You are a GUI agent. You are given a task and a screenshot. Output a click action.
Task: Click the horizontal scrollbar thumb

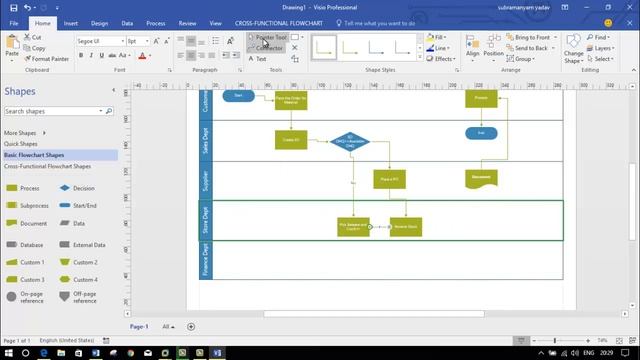pyautogui.click(x=374, y=314)
